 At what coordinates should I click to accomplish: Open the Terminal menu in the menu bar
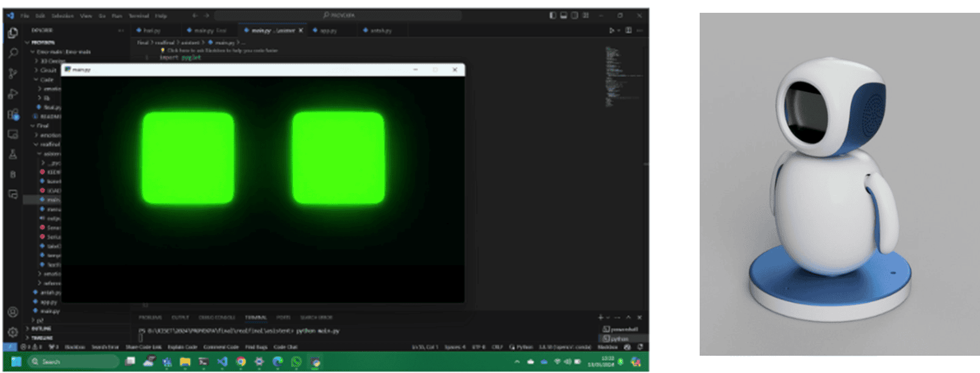tap(139, 16)
